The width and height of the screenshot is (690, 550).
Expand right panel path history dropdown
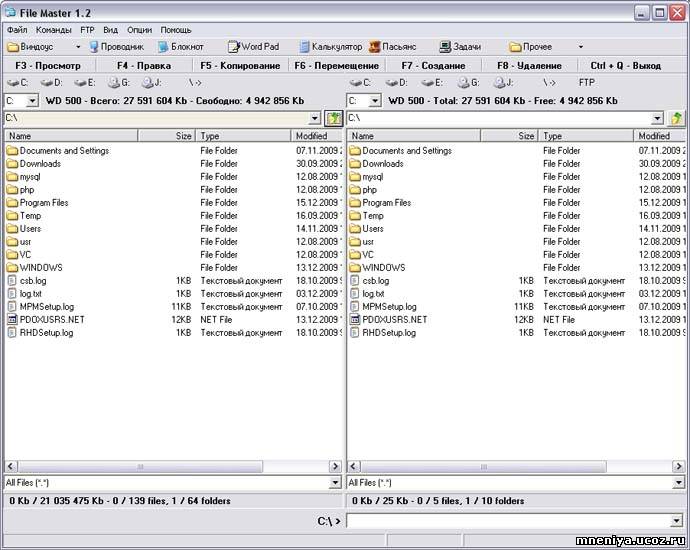657,118
